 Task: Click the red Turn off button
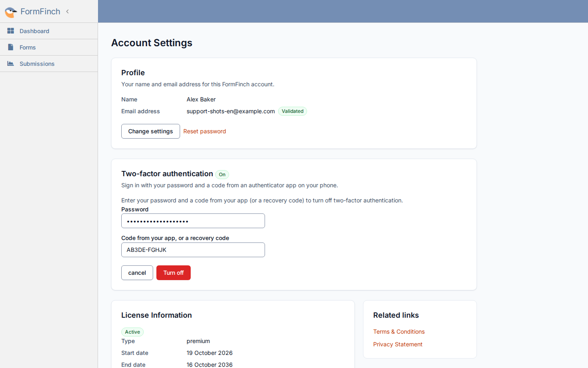point(174,273)
